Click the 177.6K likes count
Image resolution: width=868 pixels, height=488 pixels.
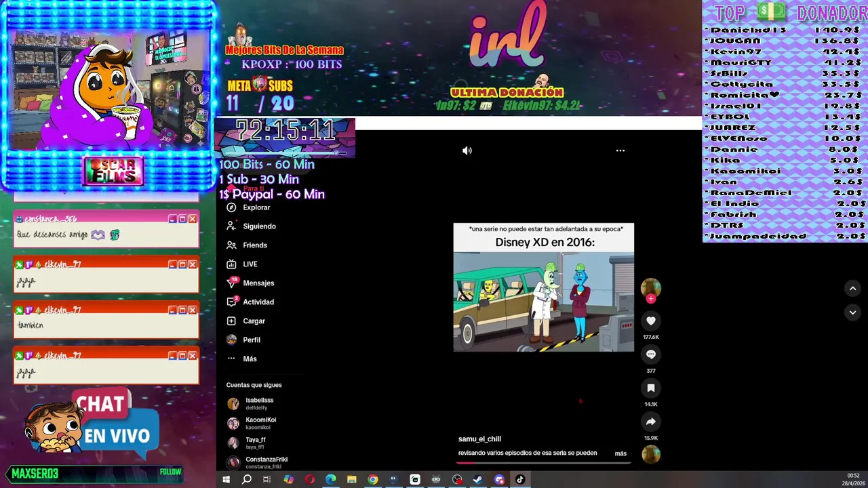[x=651, y=337]
